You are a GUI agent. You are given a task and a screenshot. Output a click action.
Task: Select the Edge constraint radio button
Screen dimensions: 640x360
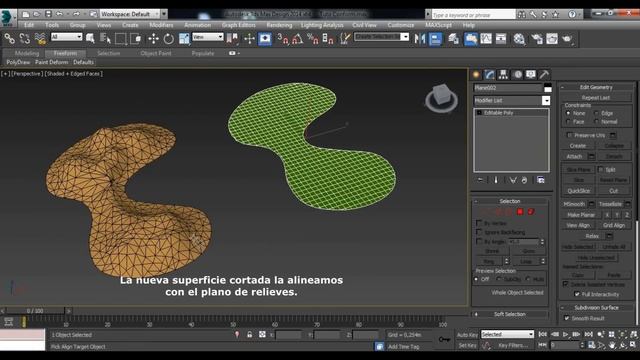(x=596, y=113)
